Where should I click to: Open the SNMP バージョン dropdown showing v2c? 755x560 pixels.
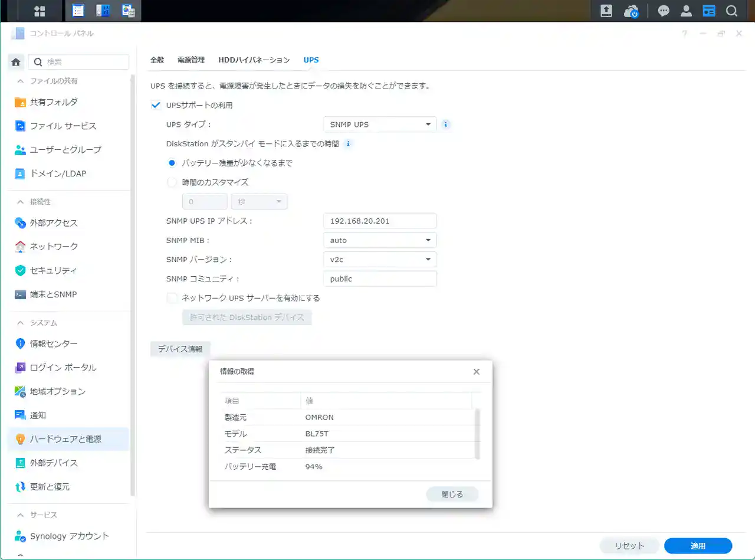coord(379,259)
